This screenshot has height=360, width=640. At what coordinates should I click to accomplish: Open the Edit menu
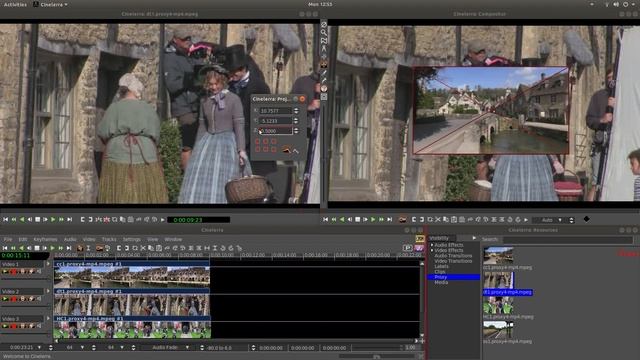click(x=23, y=239)
